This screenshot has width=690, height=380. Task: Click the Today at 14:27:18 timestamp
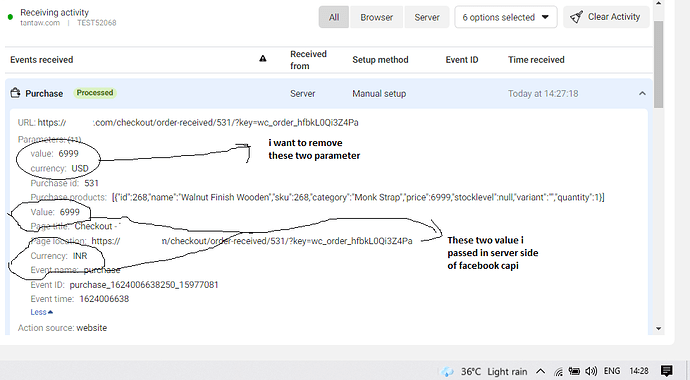(543, 94)
